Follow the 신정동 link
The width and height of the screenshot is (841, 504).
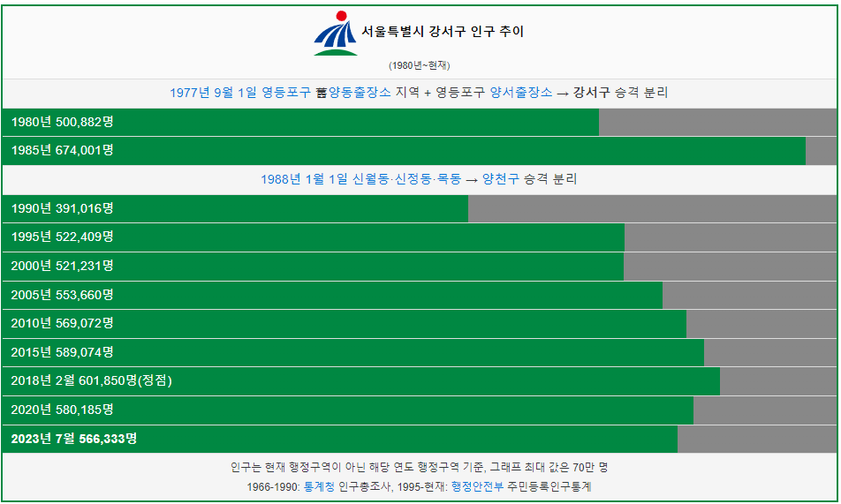(x=413, y=179)
